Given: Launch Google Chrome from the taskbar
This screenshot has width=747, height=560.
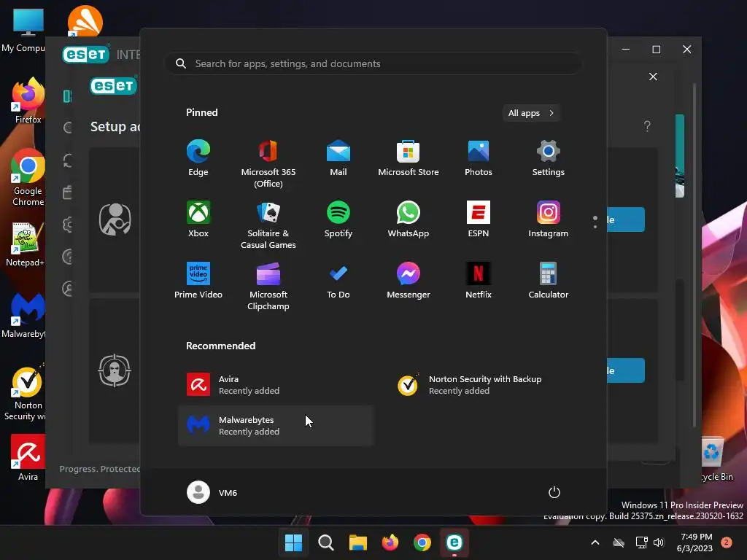Looking at the screenshot, I should tap(422, 542).
